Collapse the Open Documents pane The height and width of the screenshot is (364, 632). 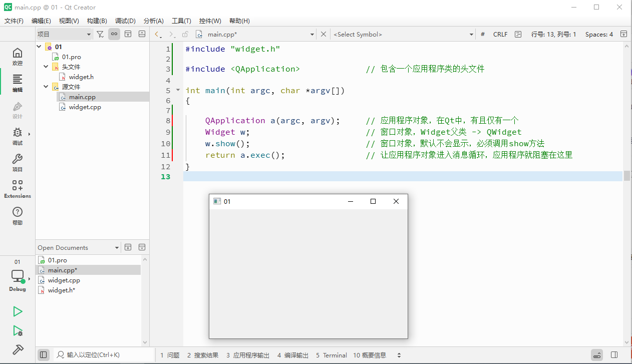pos(142,247)
